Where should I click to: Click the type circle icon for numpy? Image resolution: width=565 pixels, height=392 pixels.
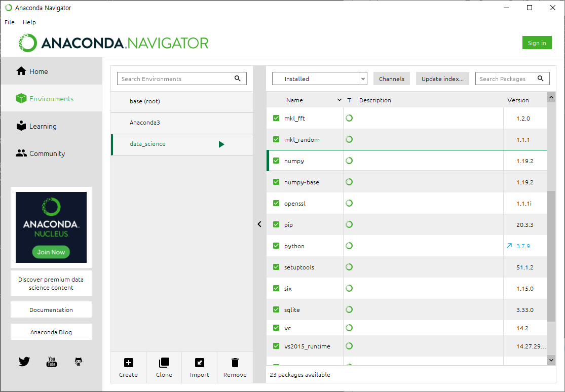point(349,161)
